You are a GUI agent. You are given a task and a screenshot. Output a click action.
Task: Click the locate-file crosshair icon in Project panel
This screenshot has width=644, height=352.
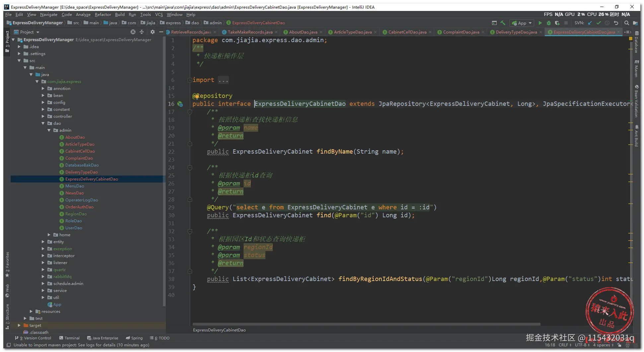[x=133, y=32]
